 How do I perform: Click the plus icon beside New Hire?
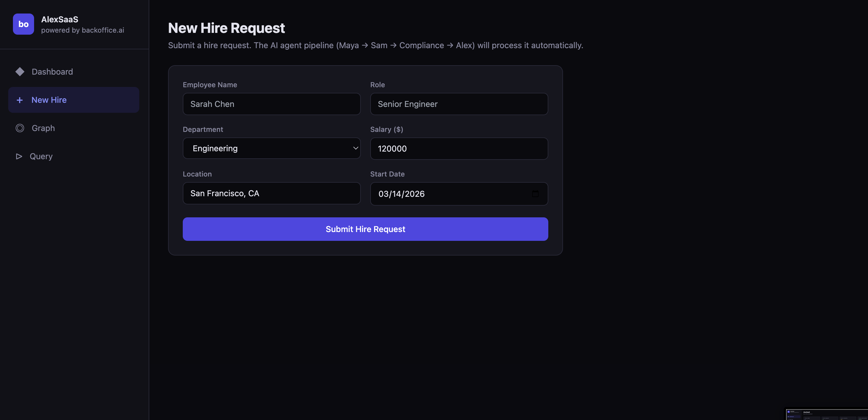coord(20,100)
